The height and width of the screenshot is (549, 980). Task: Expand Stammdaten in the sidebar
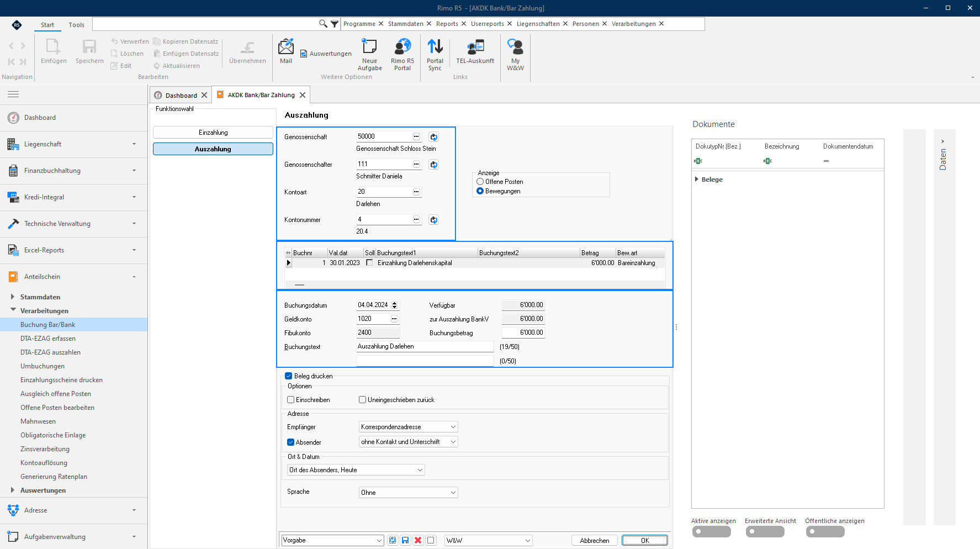12,297
